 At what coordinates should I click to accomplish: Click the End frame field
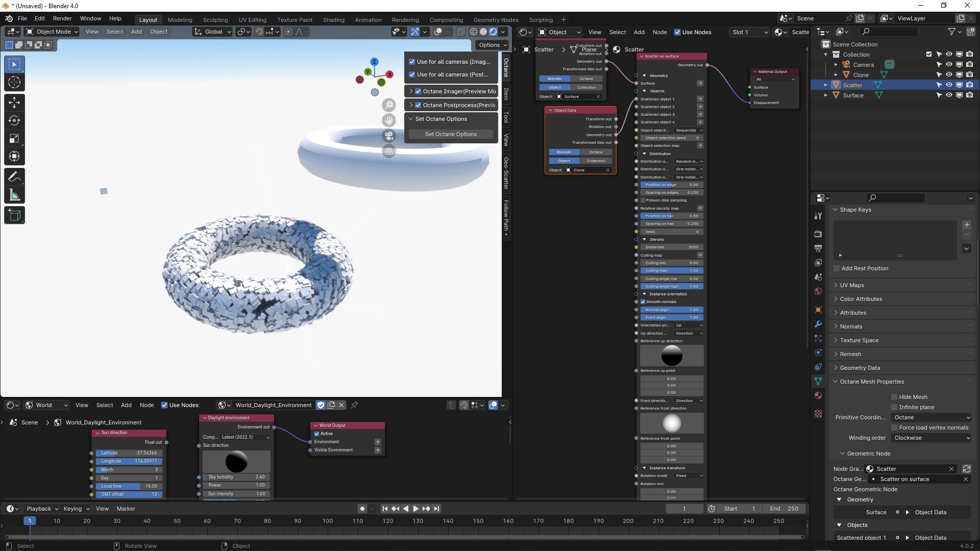785,509
